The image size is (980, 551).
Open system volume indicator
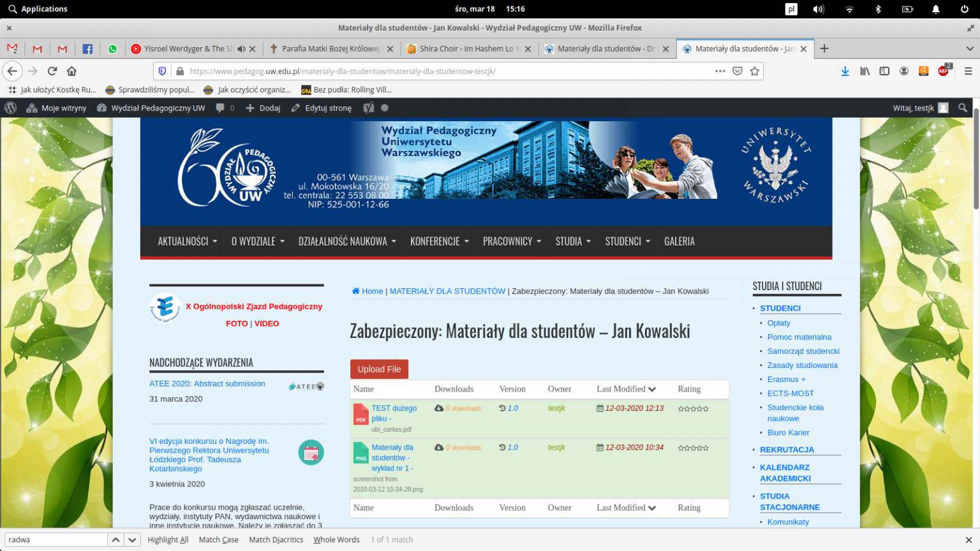click(x=819, y=9)
